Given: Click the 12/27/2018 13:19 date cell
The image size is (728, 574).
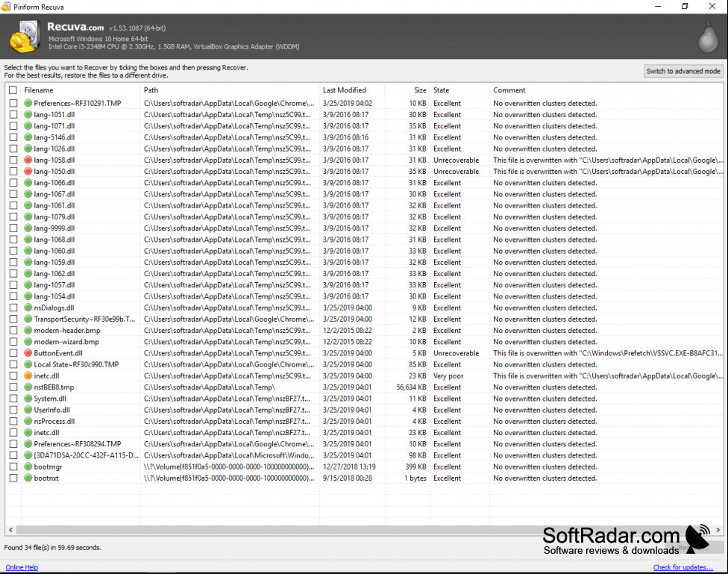Looking at the screenshot, I should (349, 467).
